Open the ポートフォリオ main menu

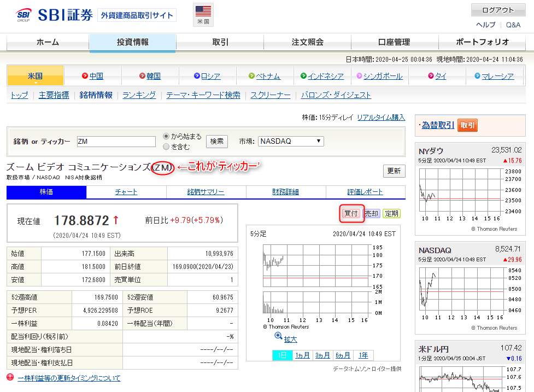[482, 42]
